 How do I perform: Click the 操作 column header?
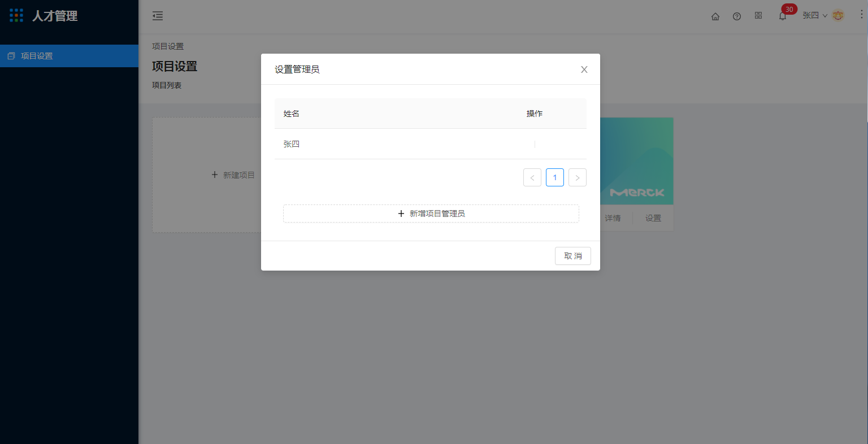click(535, 114)
